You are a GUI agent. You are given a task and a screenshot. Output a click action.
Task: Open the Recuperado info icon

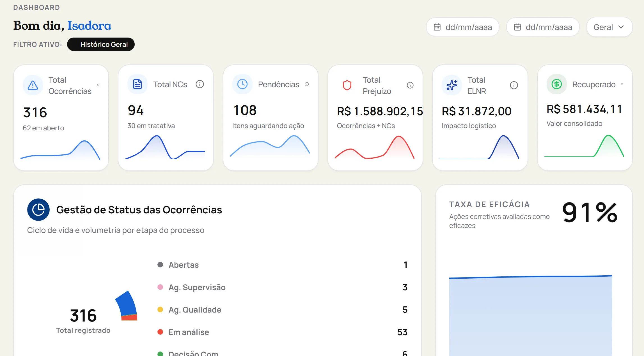coord(622,84)
